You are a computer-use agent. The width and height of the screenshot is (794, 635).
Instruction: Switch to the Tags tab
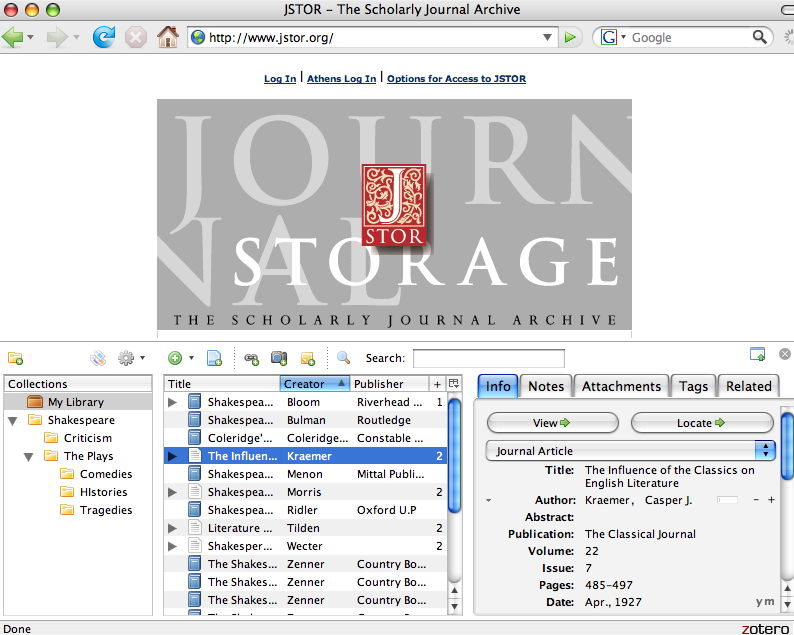coord(693,386)
